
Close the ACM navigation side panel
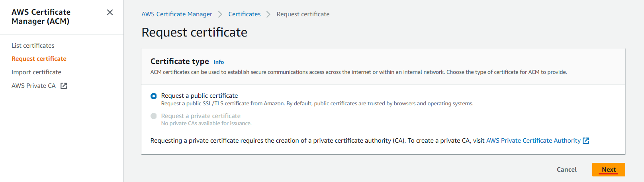click(x=110, y=12)
